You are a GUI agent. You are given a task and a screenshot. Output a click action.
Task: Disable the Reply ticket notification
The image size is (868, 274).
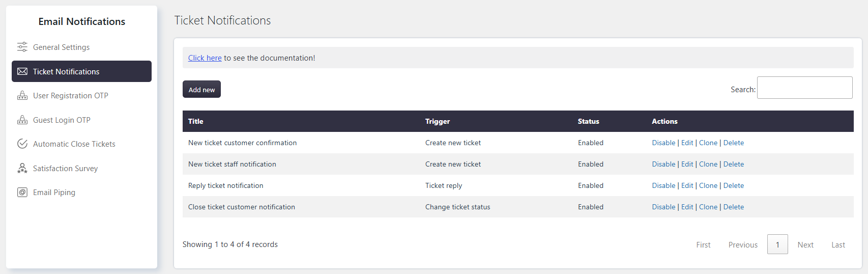point(663,185)
